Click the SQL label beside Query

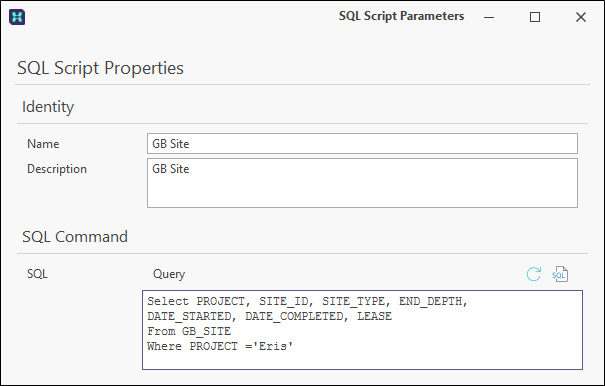tap(37, 274)
